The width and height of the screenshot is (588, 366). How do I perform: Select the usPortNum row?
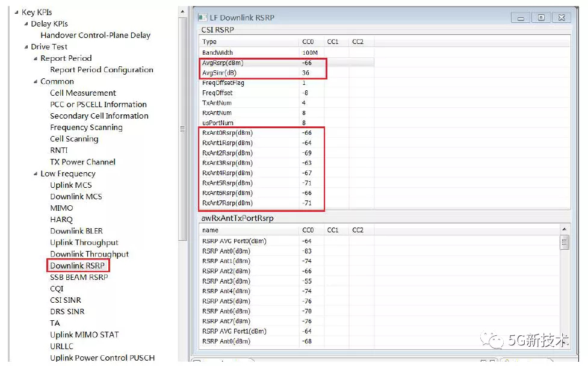286,123
